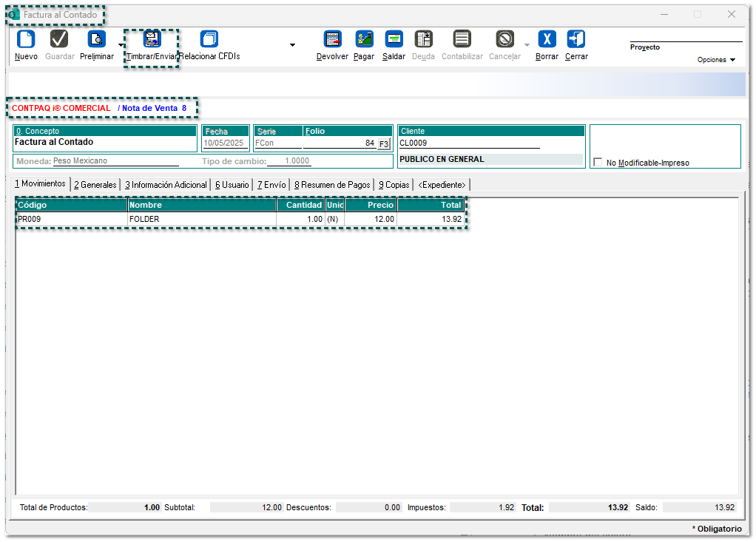756x542 pixels.
Task: Click the Cerrar exit icon
Action: coord(576,40)
